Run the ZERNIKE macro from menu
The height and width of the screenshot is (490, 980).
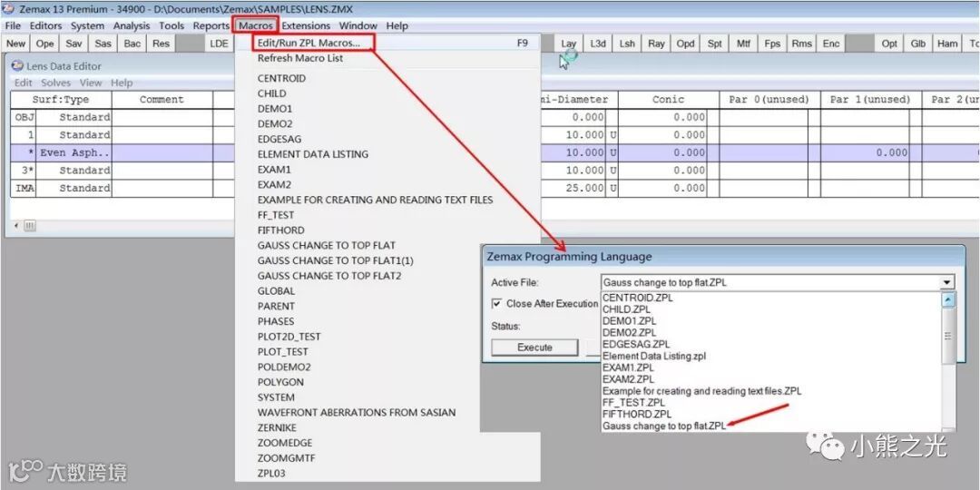[x=277, y=427]
